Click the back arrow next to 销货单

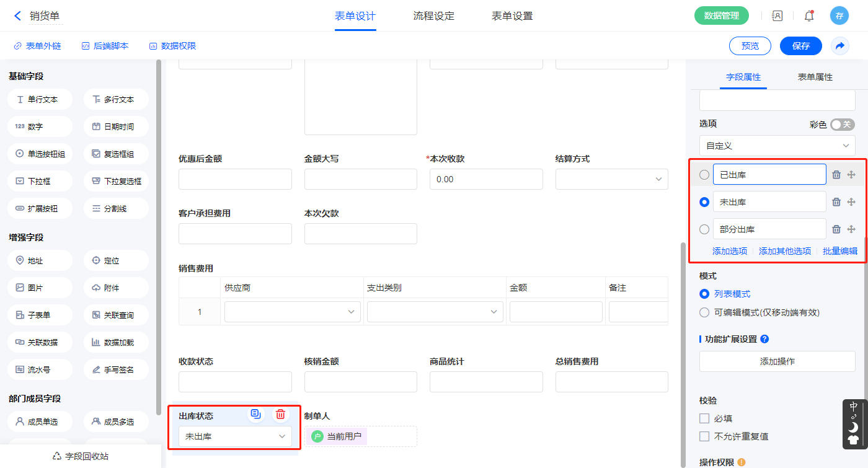tap(17, 16)
